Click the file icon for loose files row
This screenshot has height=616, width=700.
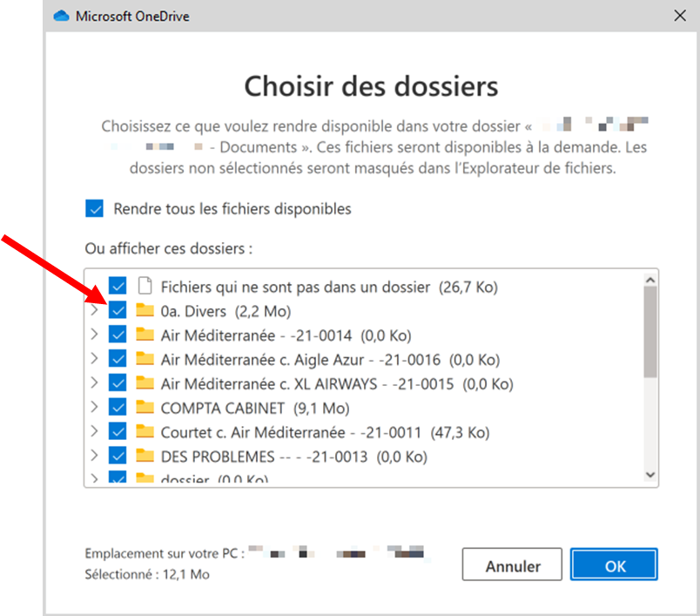pos(145,286)
